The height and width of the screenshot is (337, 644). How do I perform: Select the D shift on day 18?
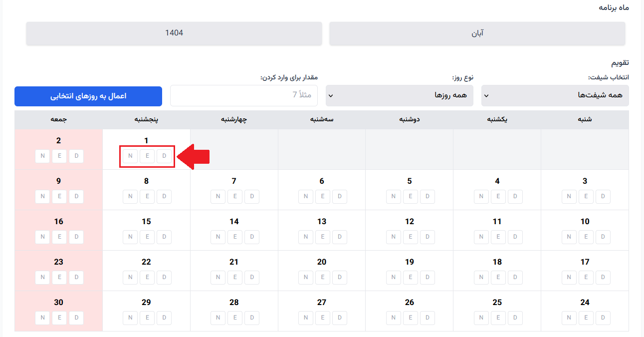(515, 277)
